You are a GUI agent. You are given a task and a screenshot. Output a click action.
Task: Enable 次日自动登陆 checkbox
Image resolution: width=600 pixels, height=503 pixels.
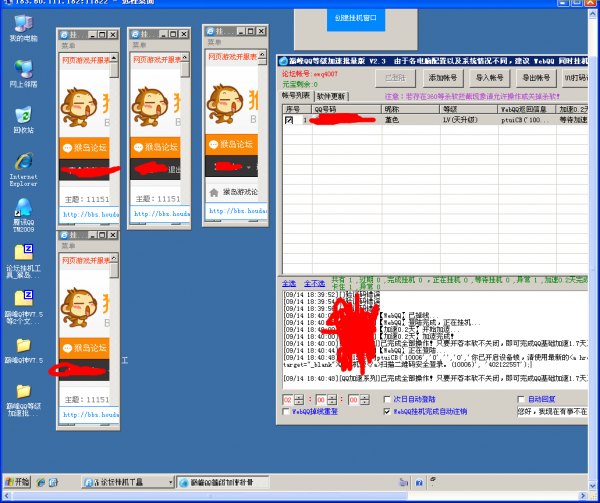[387, 399]
